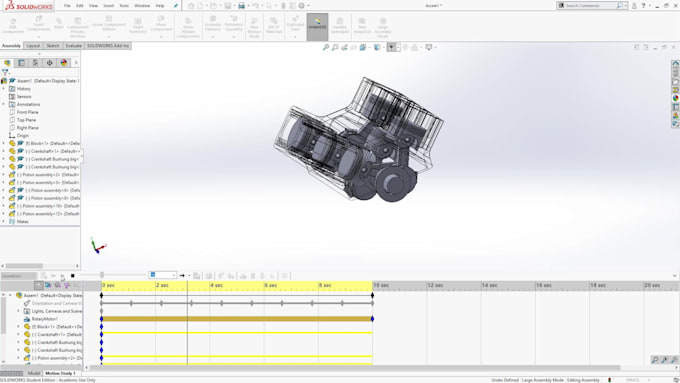Open the ConfigurationManager tab icon
Screen dimensions: 680x383
[x=36, y=63]
